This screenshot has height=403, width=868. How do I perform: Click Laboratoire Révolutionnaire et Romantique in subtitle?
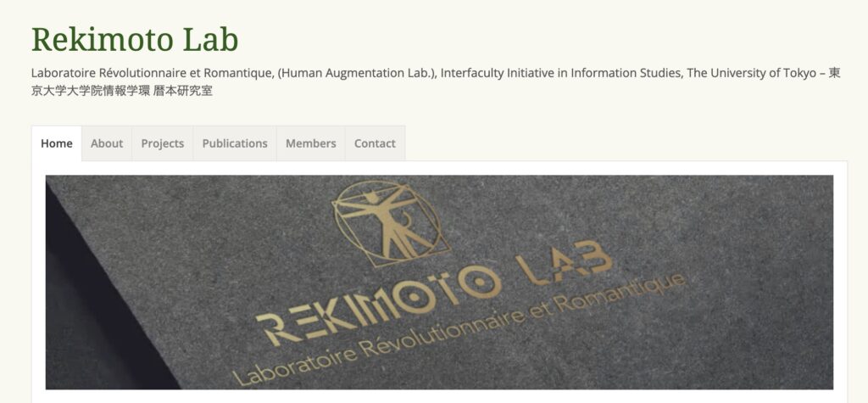tap(153, 73)
